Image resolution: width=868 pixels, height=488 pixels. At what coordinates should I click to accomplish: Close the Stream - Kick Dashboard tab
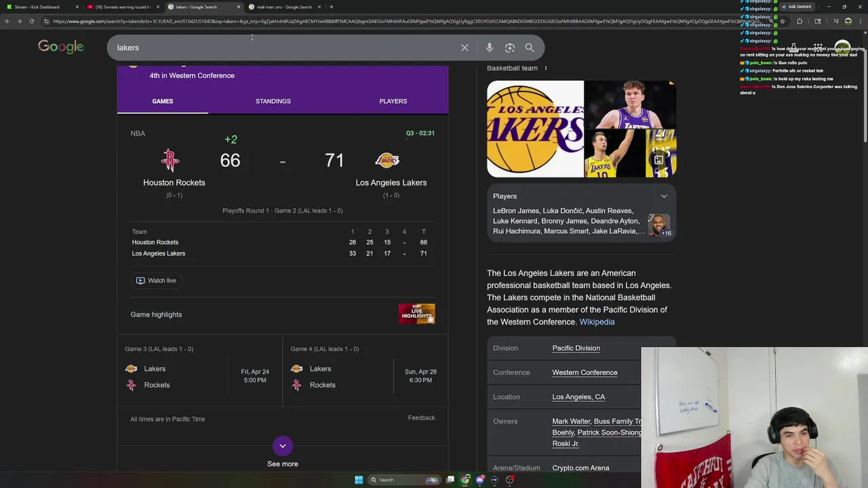[x=77, y=7]
